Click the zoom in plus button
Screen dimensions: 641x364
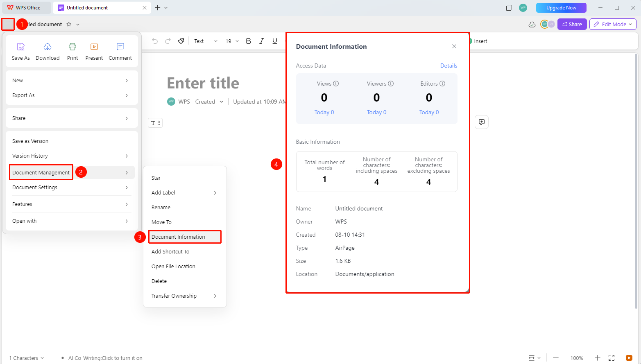pos(598,358)
